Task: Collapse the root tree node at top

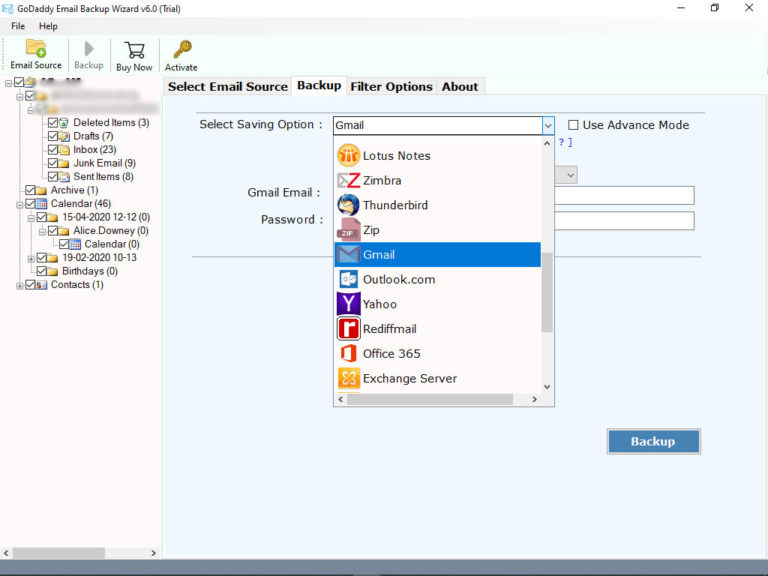Action: tap(8, 83)
